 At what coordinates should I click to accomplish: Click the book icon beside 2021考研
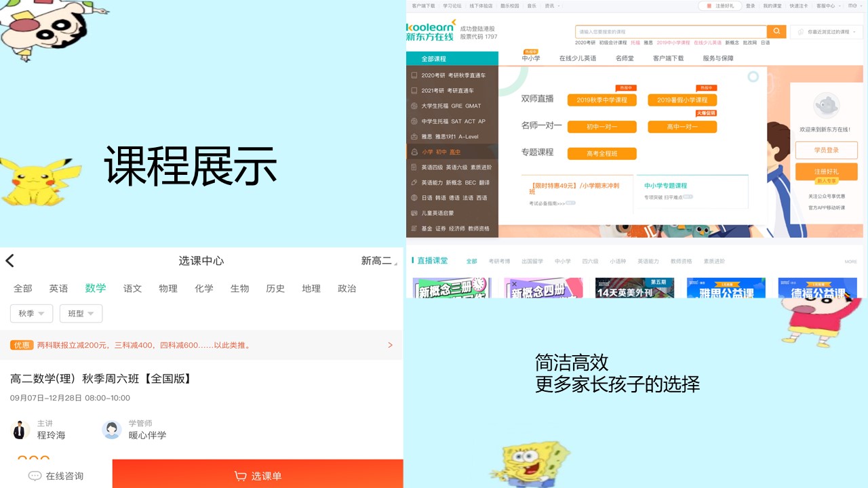[414, 90]
